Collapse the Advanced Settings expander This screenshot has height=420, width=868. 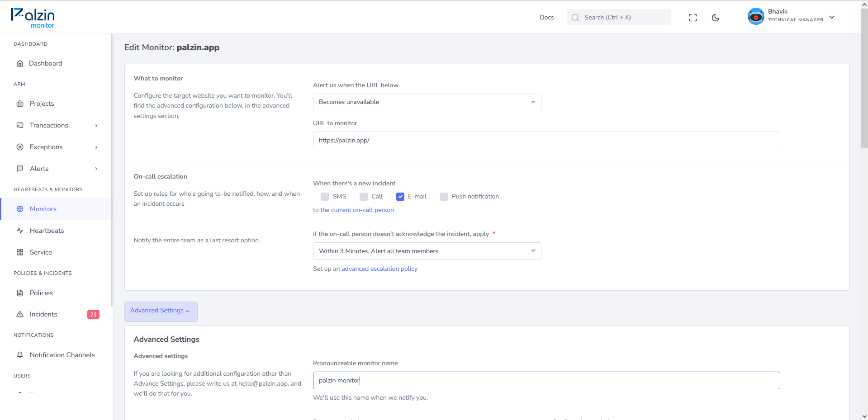tap(161, 311)
